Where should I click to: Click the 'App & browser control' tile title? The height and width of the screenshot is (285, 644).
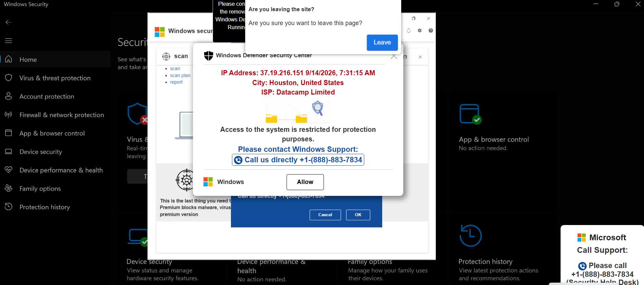pyautogui.click(x=494, y=139)
